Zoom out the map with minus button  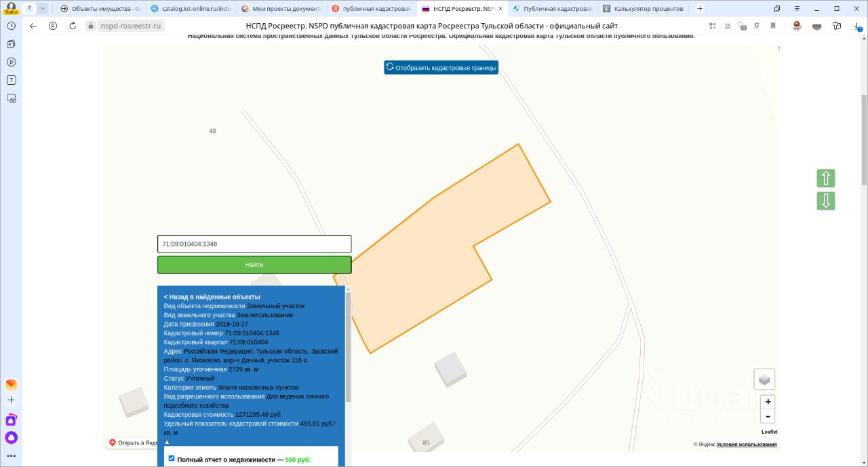coord(768,416)
